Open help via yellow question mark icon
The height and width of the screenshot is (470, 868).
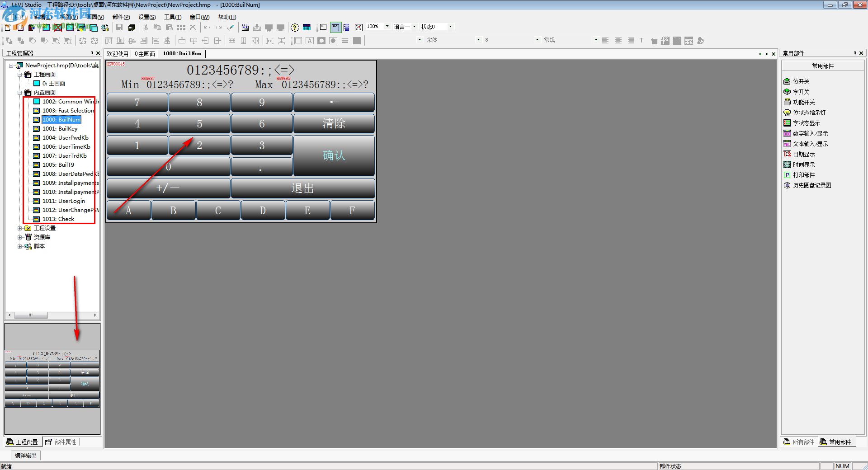[x=295, y=28]
